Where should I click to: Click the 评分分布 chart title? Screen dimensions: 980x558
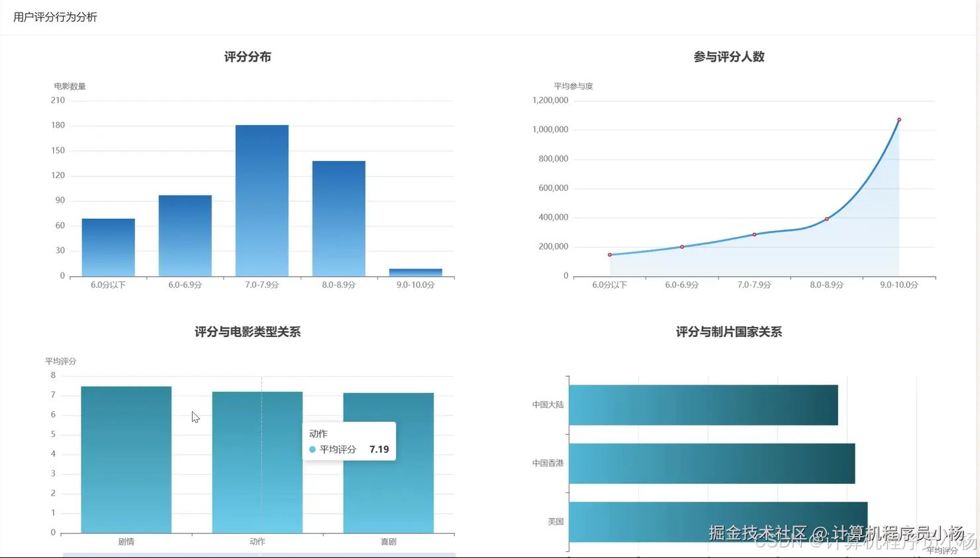click(x=248, y=57)
